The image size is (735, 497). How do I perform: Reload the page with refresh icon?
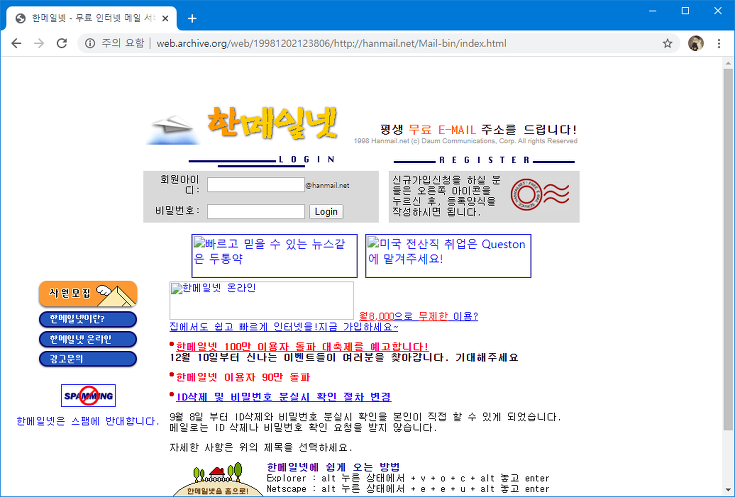61,44
